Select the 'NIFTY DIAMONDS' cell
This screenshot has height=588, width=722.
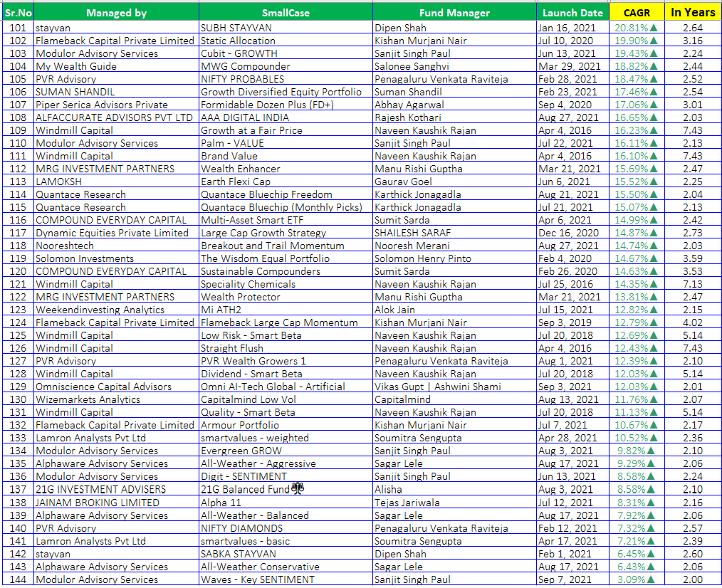(286, 529)
